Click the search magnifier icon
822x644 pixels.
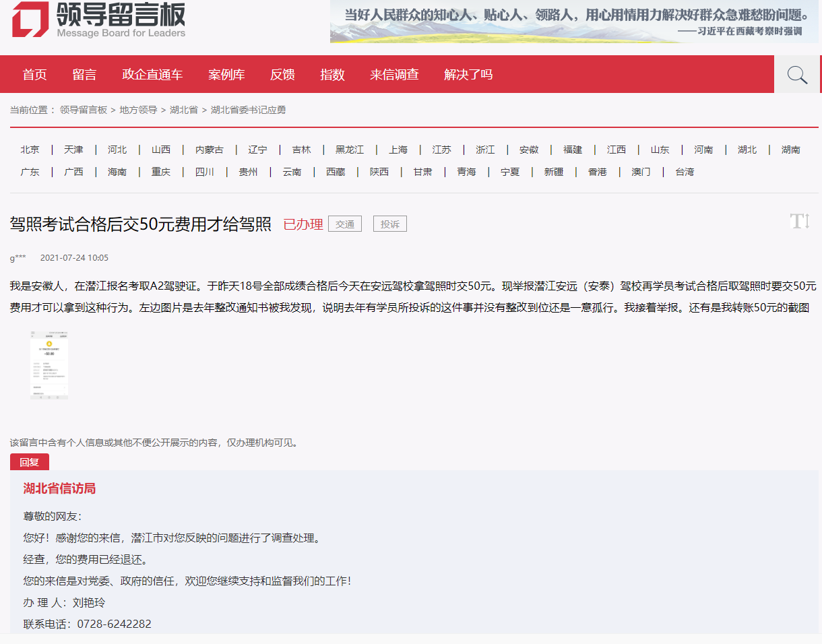coord(797,75)
